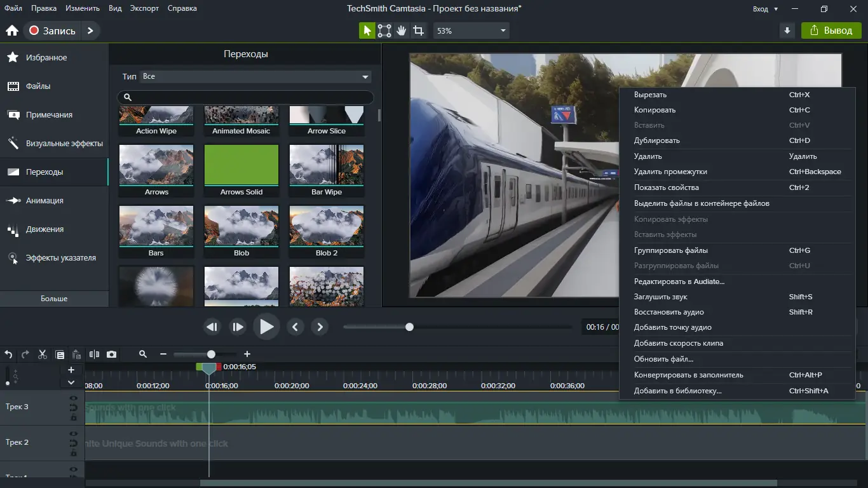
Task: Hide Track 3 with its eye toggle
Action: (x=74, y=398)
